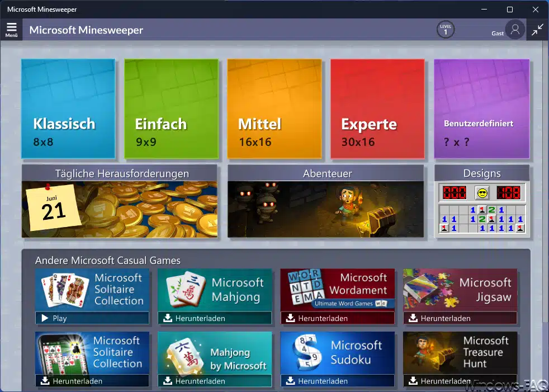Open Benutzerdefiniert custom game tile
549x392 pixels.
pos(481,108)
